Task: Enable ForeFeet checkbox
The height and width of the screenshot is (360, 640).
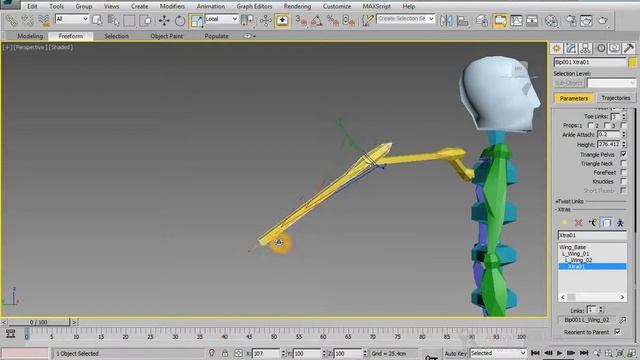Action: click(623, 172)
